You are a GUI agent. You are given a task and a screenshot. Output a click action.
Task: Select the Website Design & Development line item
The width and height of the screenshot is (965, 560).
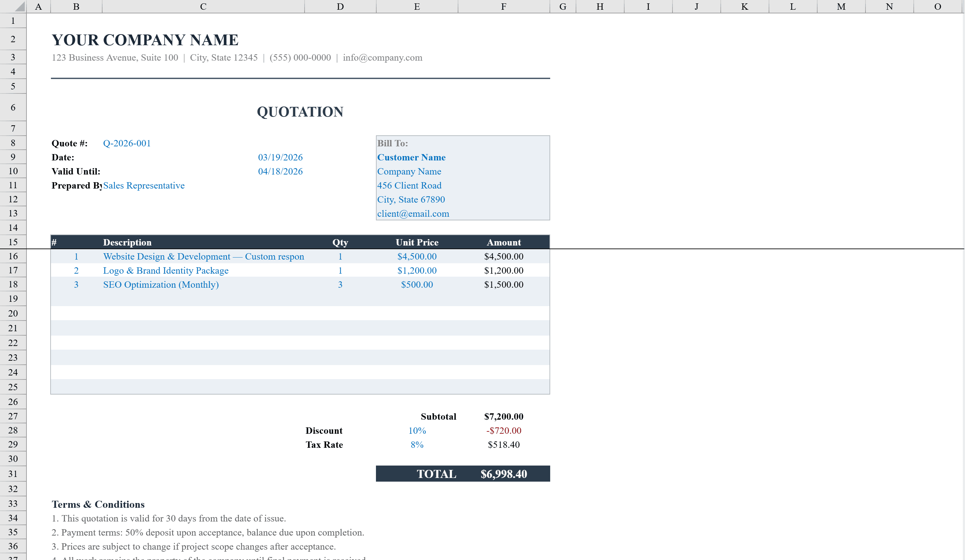pos(204,257)
